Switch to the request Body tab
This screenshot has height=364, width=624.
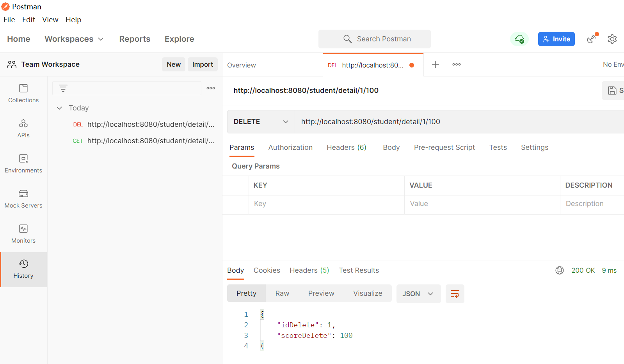coord(391,147)
